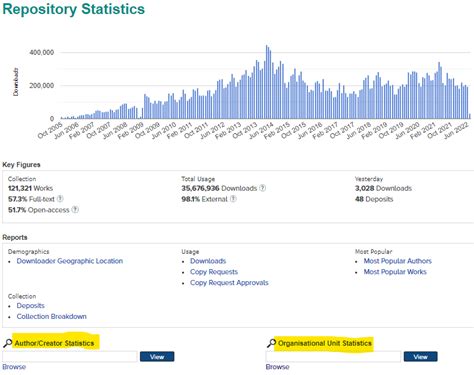This screenshot has width=474, height=375.
Task: Click the Author/Creator Statistics search field
Action: [70, 356]
